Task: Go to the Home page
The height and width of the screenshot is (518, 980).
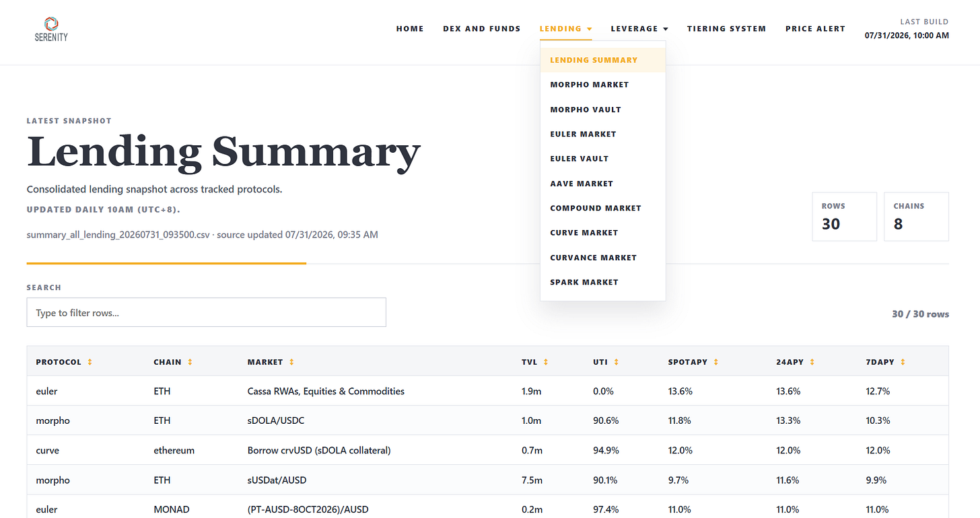Action: tap(410, 29)
